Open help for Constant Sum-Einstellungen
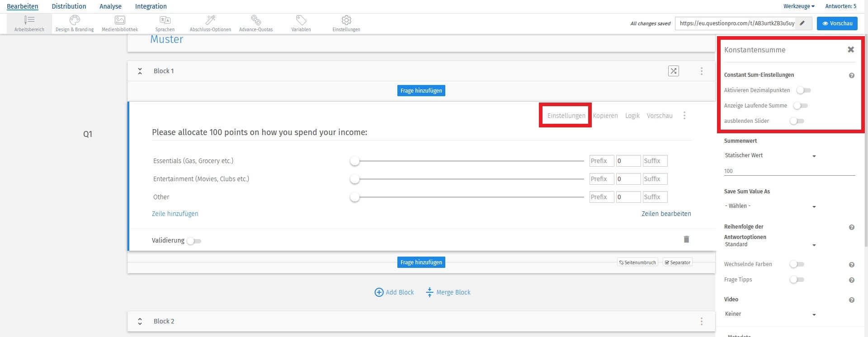The height and width of the screenshot is (337, 868). (x=852, y=75)
